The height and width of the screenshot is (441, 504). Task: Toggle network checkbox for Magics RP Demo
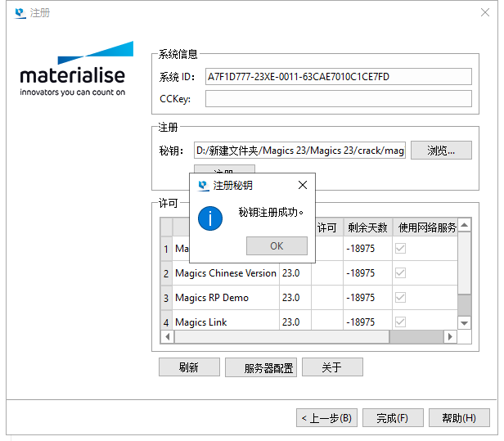point(400,297)
